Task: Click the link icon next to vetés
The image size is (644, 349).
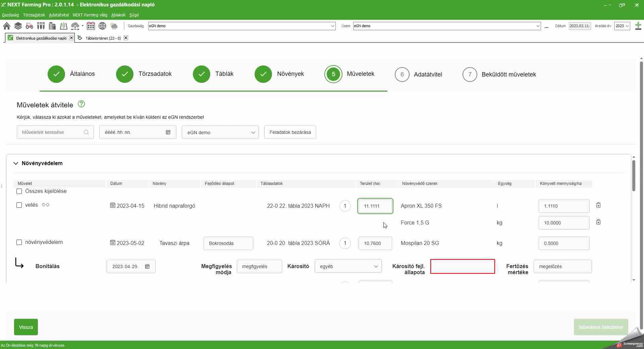Action: (46, 205)
